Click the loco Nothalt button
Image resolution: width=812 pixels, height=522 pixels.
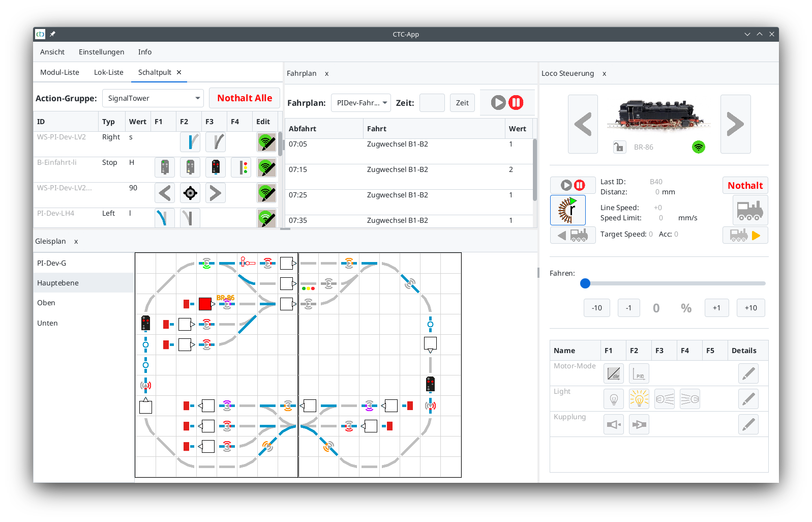point(745,185)
